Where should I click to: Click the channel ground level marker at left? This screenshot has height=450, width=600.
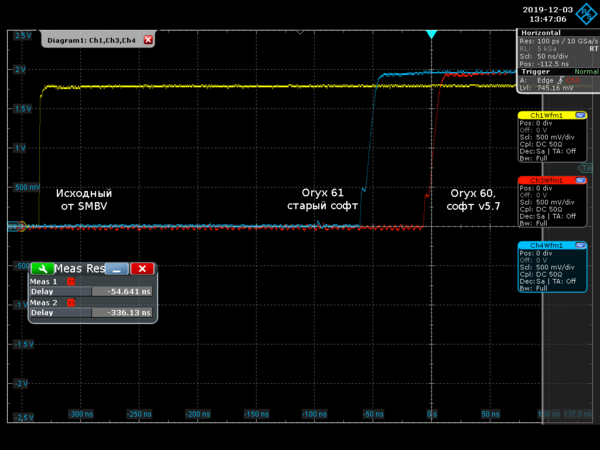(13, 226)
